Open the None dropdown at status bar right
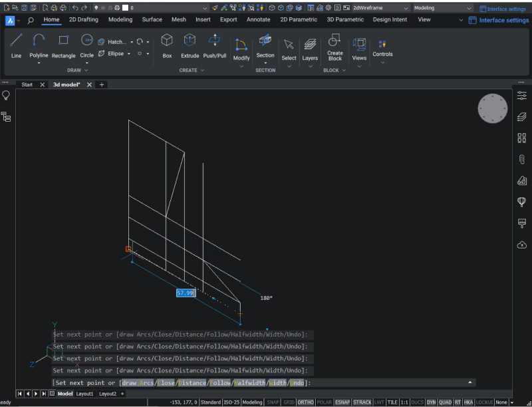Screen dimensions: 532x407 point(501,402)
